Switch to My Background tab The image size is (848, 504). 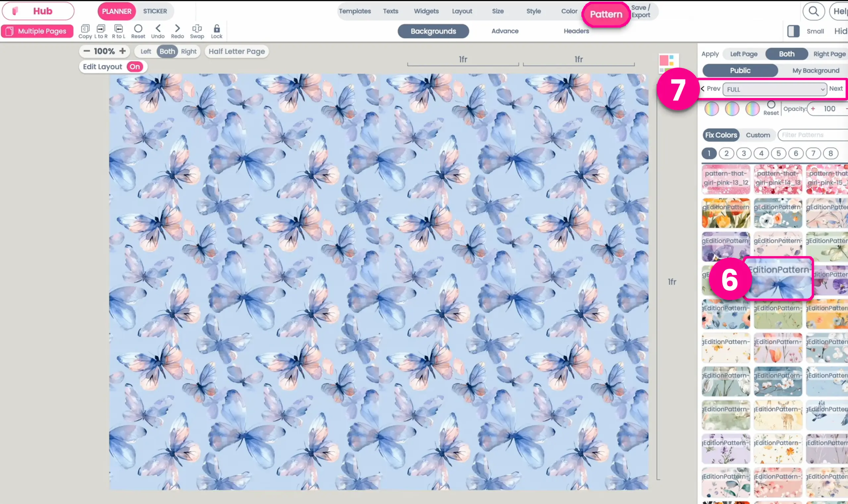[816, 70]
